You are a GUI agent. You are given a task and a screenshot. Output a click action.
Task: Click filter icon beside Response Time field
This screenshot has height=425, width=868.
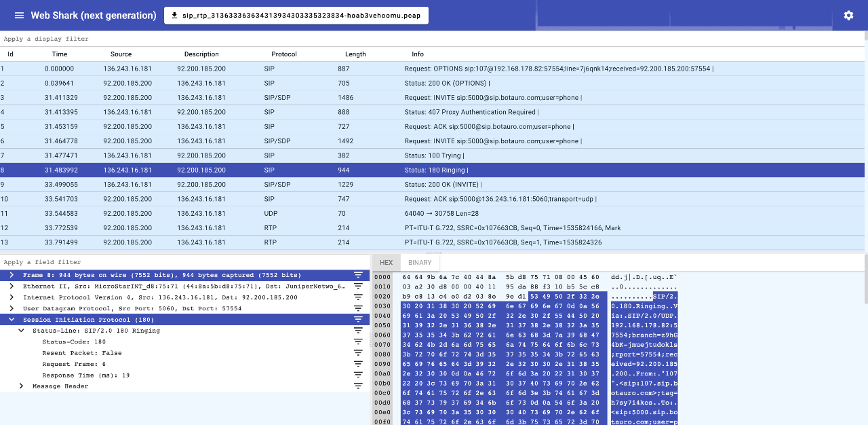pos(358,375)
